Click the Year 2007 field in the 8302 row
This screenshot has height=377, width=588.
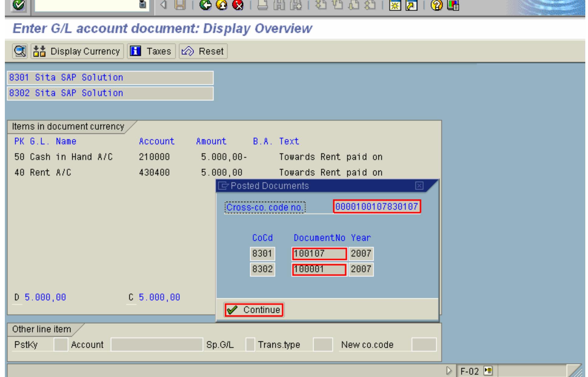coord(361,269)
